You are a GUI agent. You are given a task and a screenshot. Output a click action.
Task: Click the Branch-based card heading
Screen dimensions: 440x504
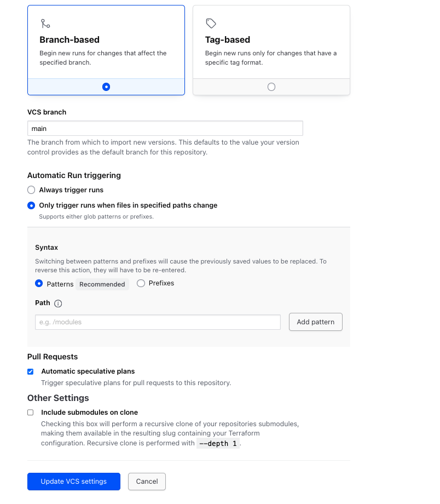click(x=70, y=40)
